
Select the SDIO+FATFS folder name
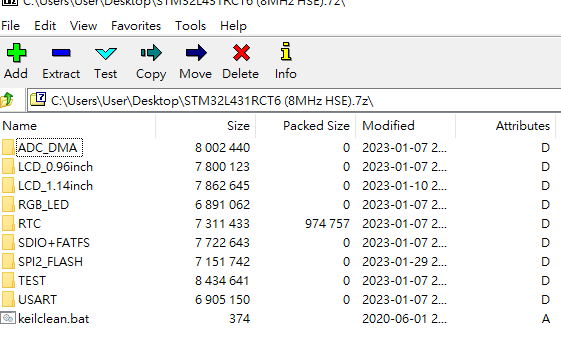(x=54, y=242)
